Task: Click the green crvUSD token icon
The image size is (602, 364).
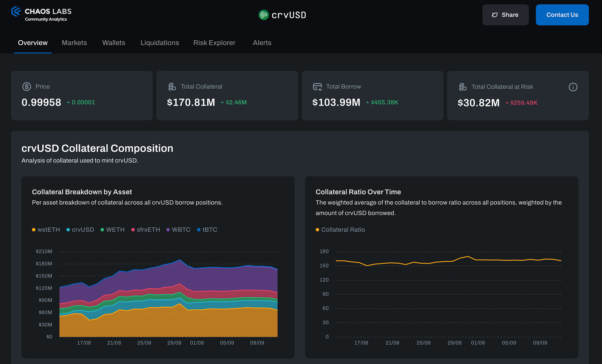Action: click(264, 15)
